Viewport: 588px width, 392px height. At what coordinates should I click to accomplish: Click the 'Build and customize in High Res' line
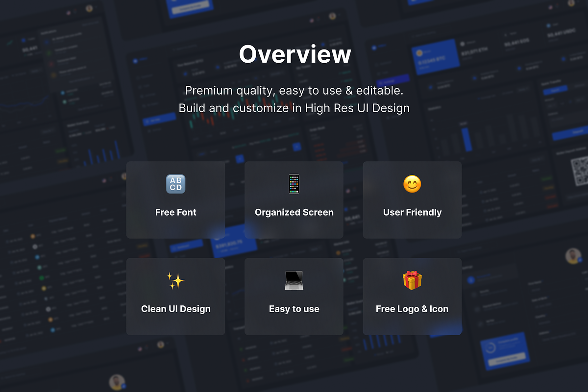click(294, 108)
